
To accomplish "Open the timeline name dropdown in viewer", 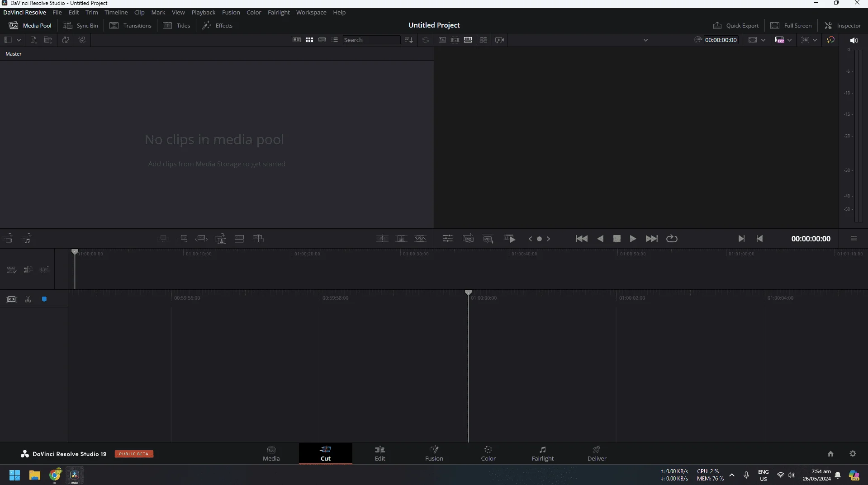I will click(645, 40).
